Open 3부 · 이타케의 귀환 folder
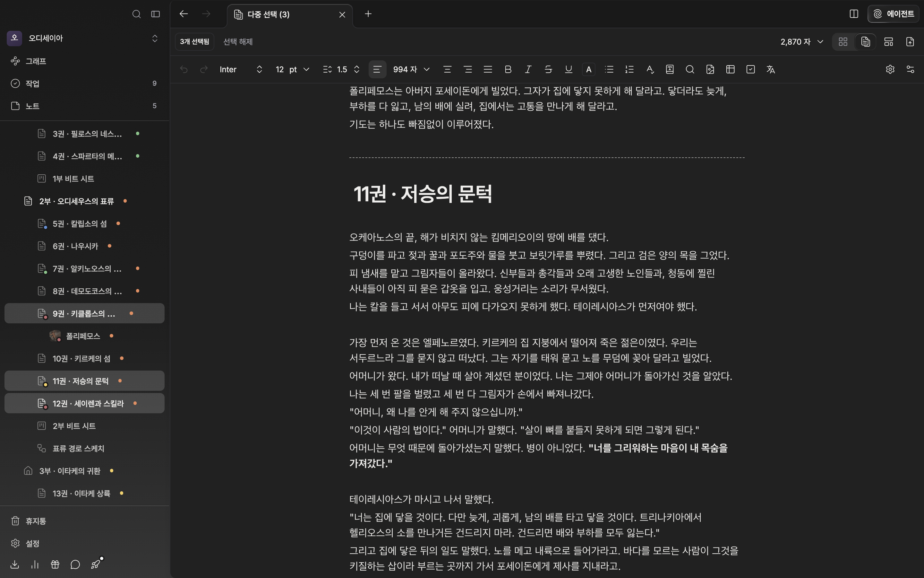The height and width of the screenshot is (578, 924). click(84, 471)
